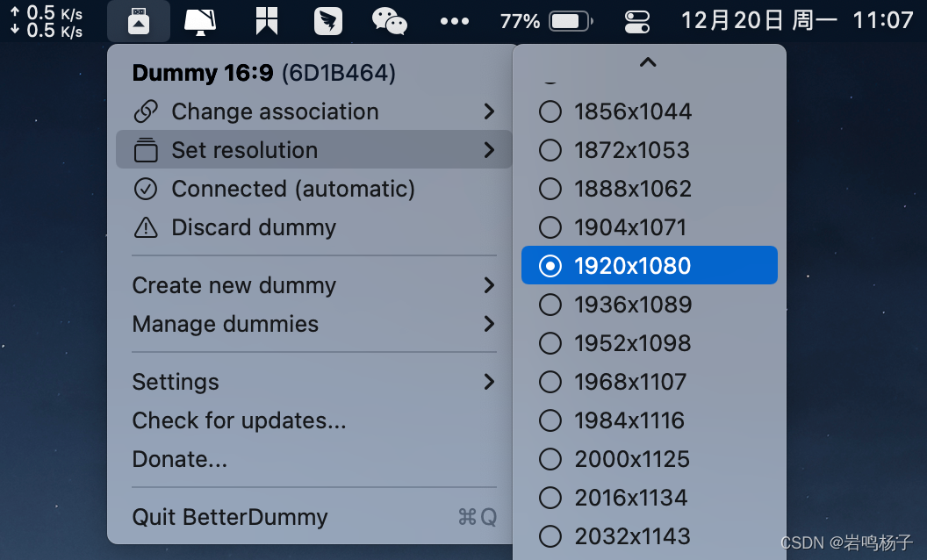Toggle Connected (automatic) menu item

314,189
